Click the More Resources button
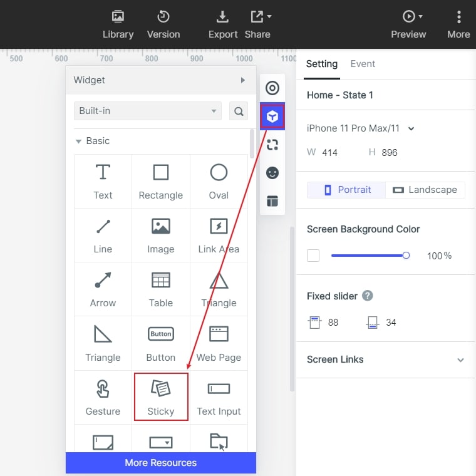Viewport: 476px width, 476px height. (x=161, y=463)
